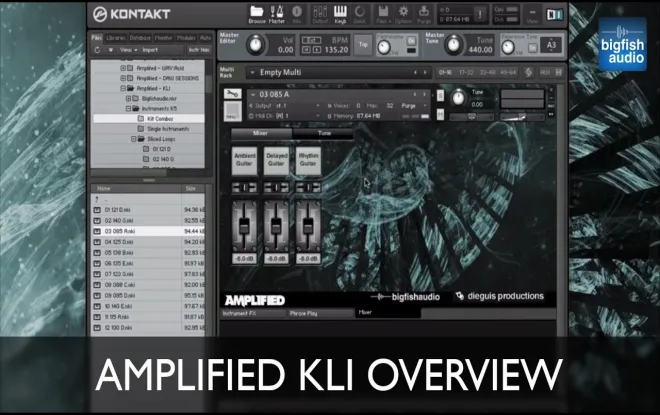Open the Instrument FX page tab

pyautogui.click(x=253, y=313)
